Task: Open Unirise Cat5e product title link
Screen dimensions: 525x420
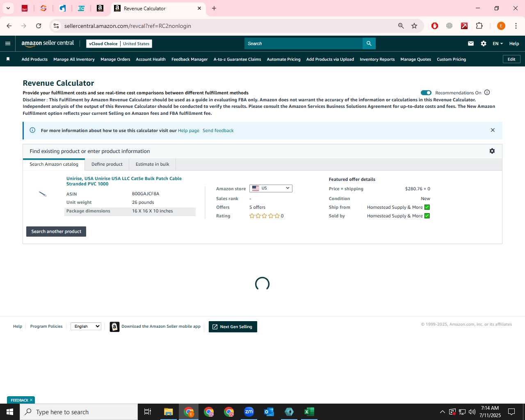Action: (x=124, y=181)
